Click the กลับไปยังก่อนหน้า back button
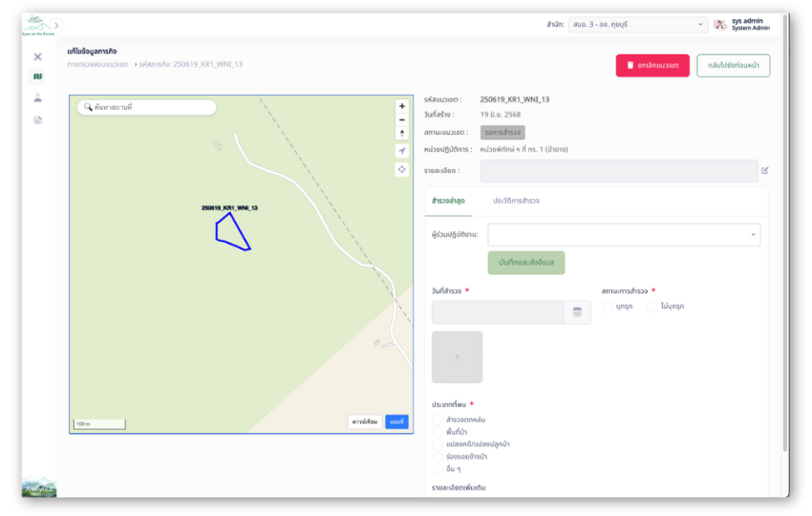This screenshot has width=812, height=516. tap(733, 65)
